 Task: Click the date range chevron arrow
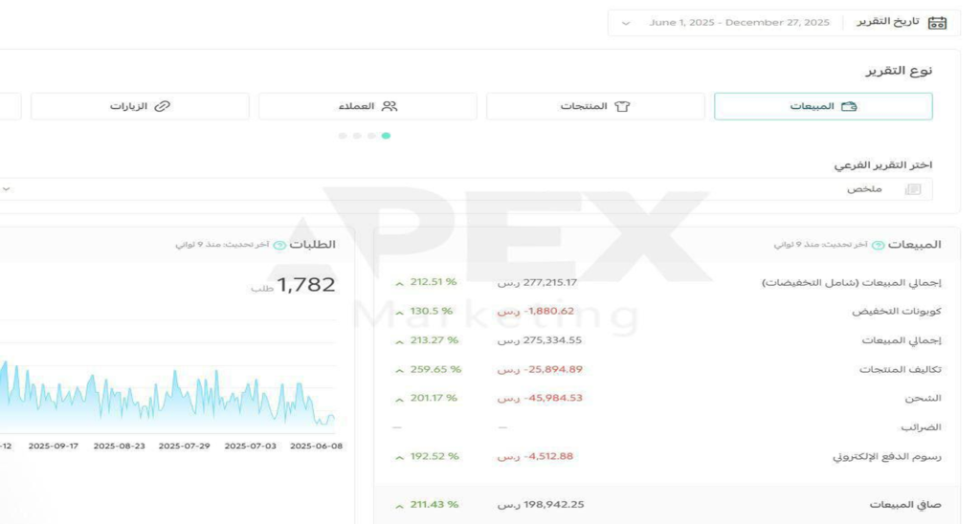tap(626, 24)
